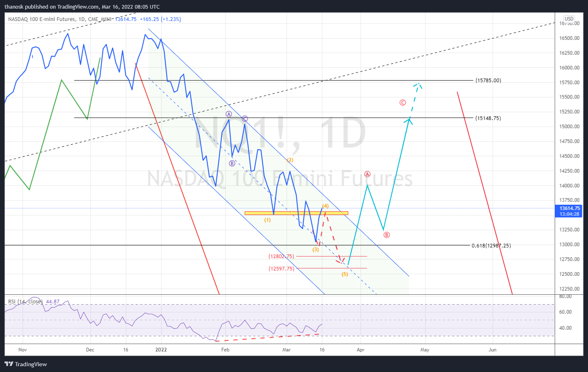The width and height of the screenshot is (588, 372).
Task: Click the purple circled C wave label
Action: pyautogui.click(x=245, y=119)
